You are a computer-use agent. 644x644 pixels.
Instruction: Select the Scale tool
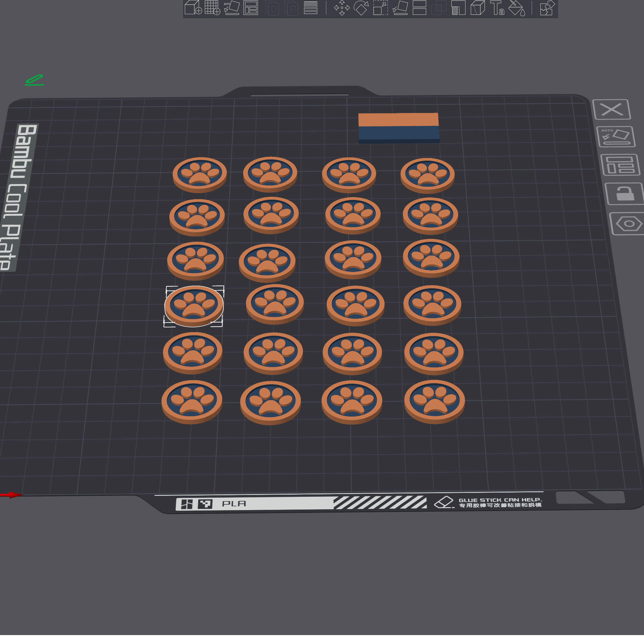(x=380, y=8)
